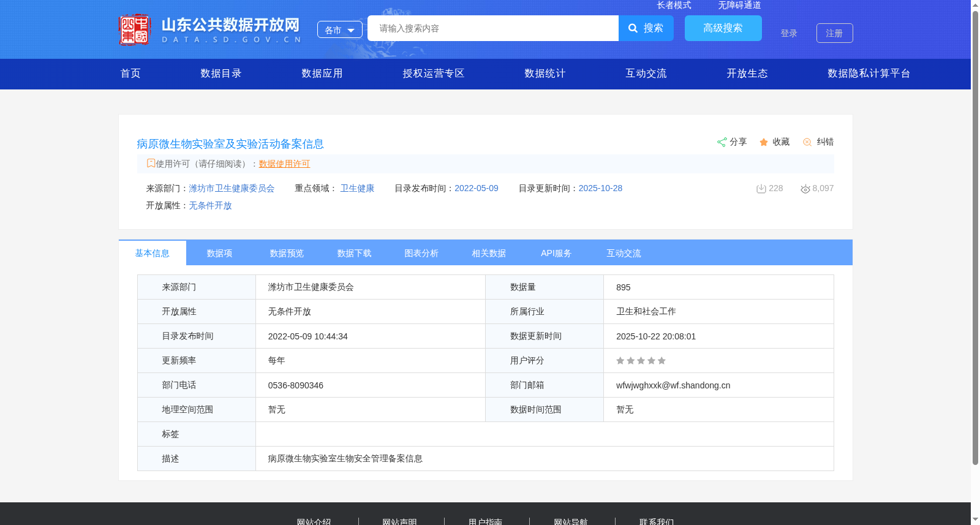Click department phone 0536-8090346
Screen dimensions: 980x525
click(296, 385)
